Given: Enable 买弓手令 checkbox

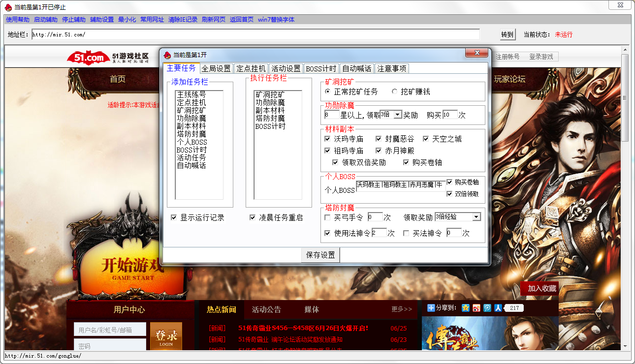Looking at the screenshot, I should click(x=327, y=217).
